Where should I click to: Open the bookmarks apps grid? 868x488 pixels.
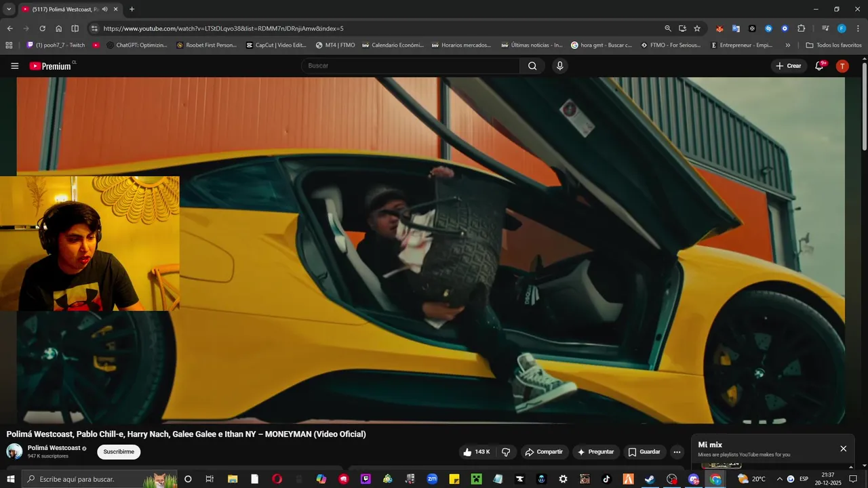point(9,45)
